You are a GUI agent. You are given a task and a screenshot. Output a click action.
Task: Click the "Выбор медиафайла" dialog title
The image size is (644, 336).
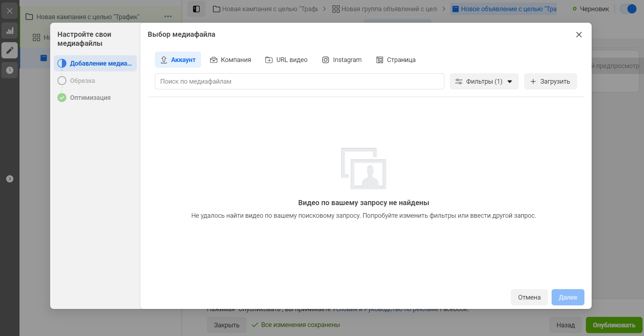pos(181,35)
